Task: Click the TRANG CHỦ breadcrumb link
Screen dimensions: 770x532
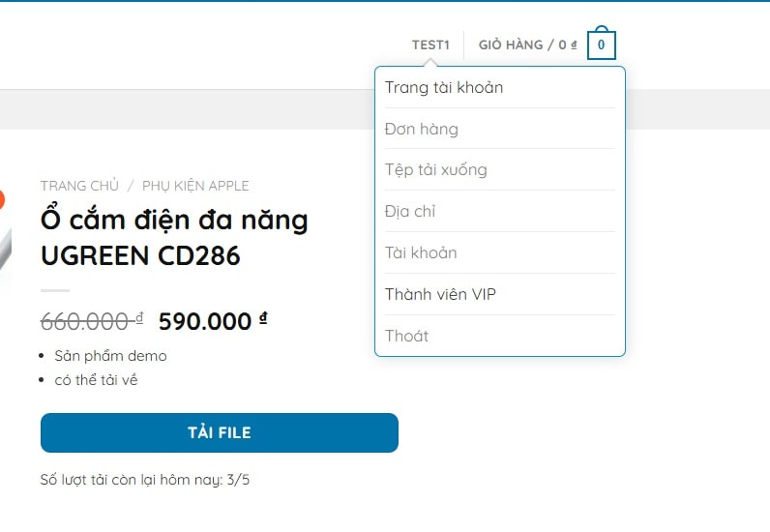Action: click(x=79, y=186)
